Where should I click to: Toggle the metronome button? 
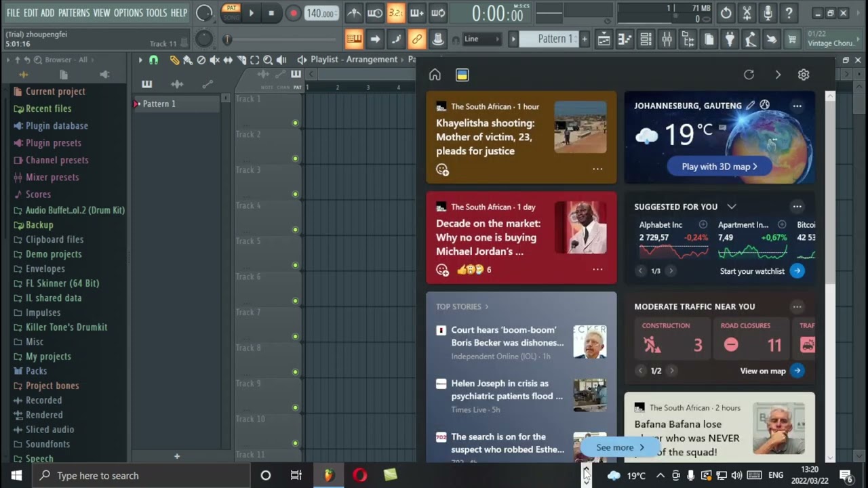pyautogui.click(x=353, y=13)
